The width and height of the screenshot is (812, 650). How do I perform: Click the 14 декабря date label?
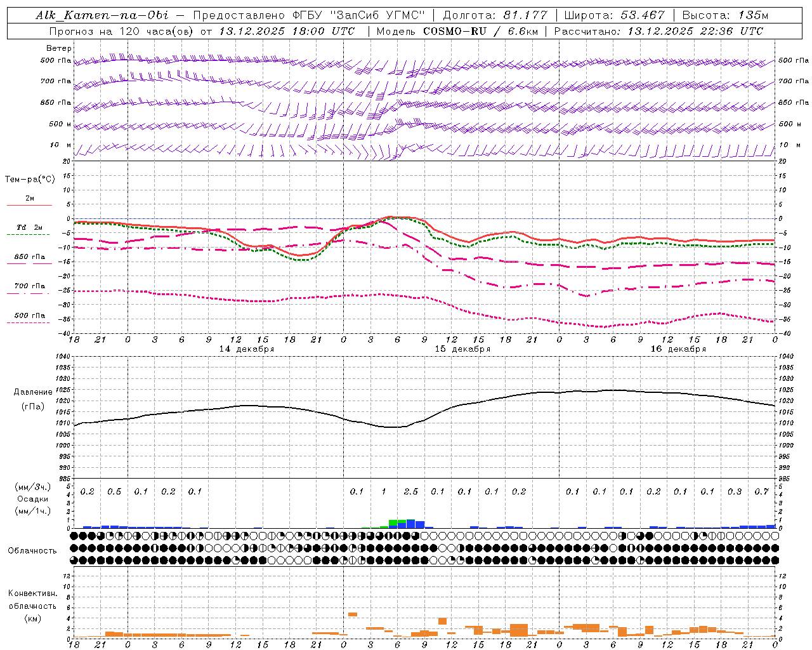point(247,349)
